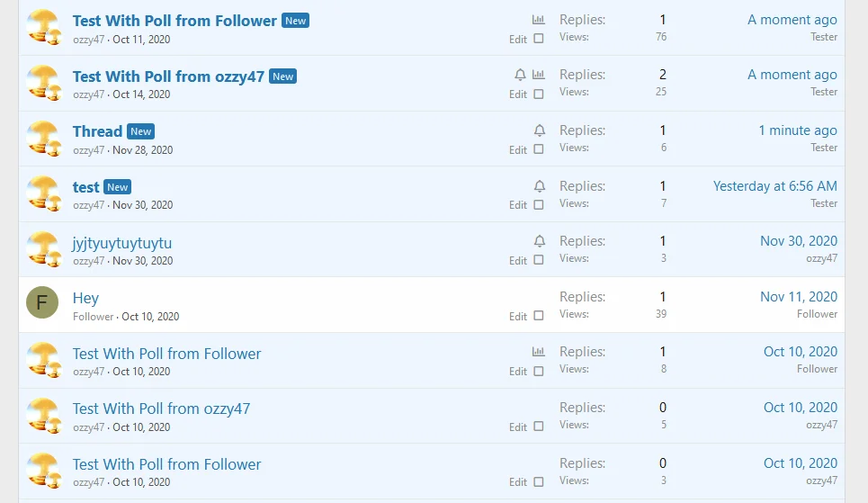Click the bell icon on 'test' thread row

pyautogui.click(x=540, y=186)
